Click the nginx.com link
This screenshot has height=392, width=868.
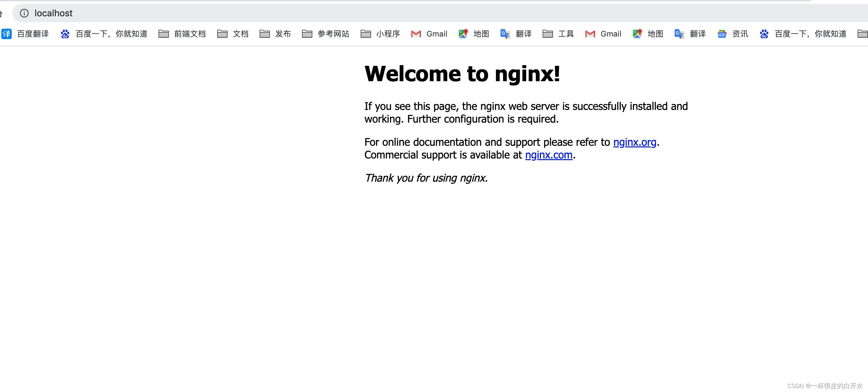(548, 155)
